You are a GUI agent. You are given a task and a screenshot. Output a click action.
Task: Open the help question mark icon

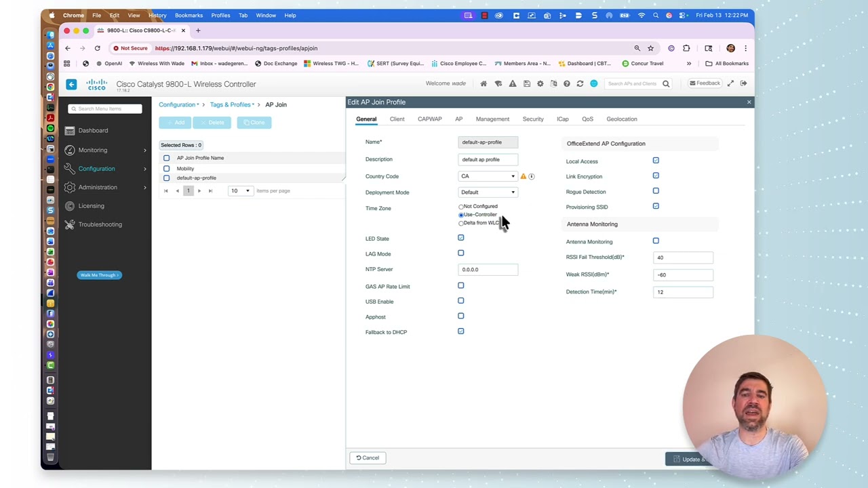click(567, 83)
